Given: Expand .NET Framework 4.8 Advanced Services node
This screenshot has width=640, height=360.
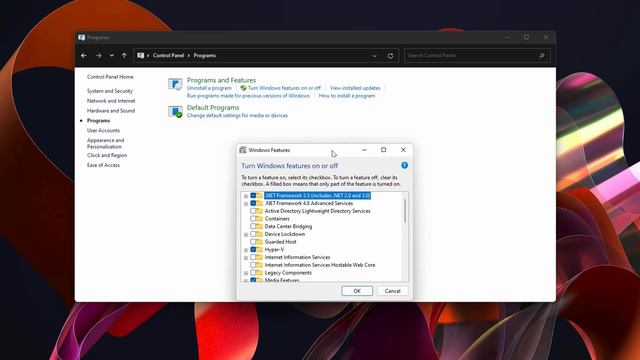Looking at the screenshot, I should point(246,204).
